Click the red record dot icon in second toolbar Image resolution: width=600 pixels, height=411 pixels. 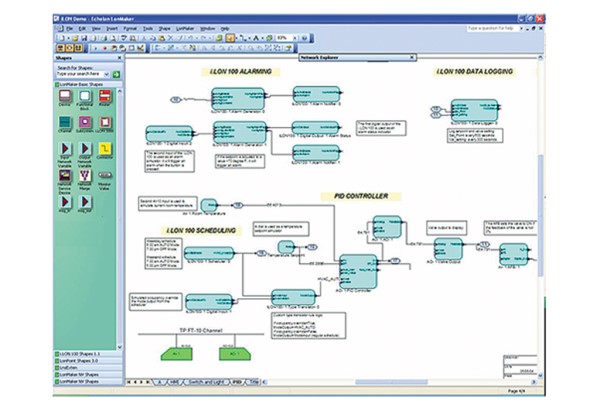click(x=104, y=48)
